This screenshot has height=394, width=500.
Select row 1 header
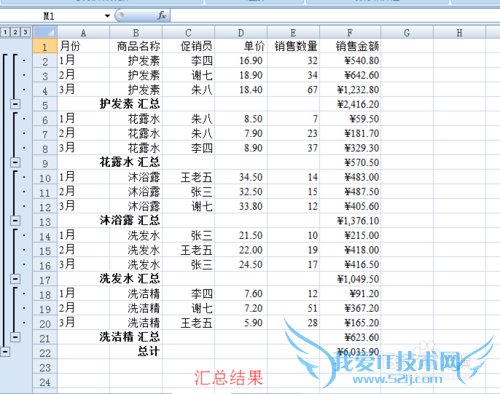pos(45,46)
